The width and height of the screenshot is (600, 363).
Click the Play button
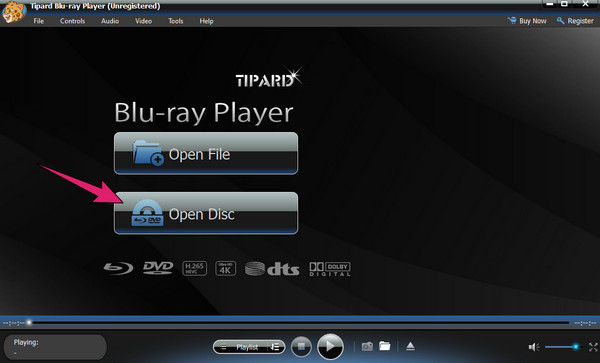pos(330,347)
